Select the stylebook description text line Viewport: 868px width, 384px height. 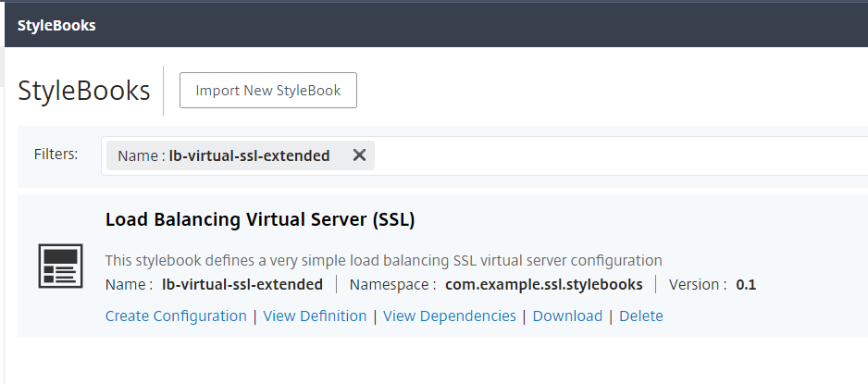coord(384,260)
